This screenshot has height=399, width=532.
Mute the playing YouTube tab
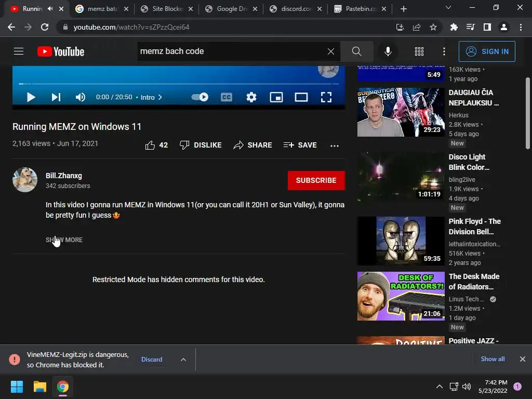[x=50, y=9]
